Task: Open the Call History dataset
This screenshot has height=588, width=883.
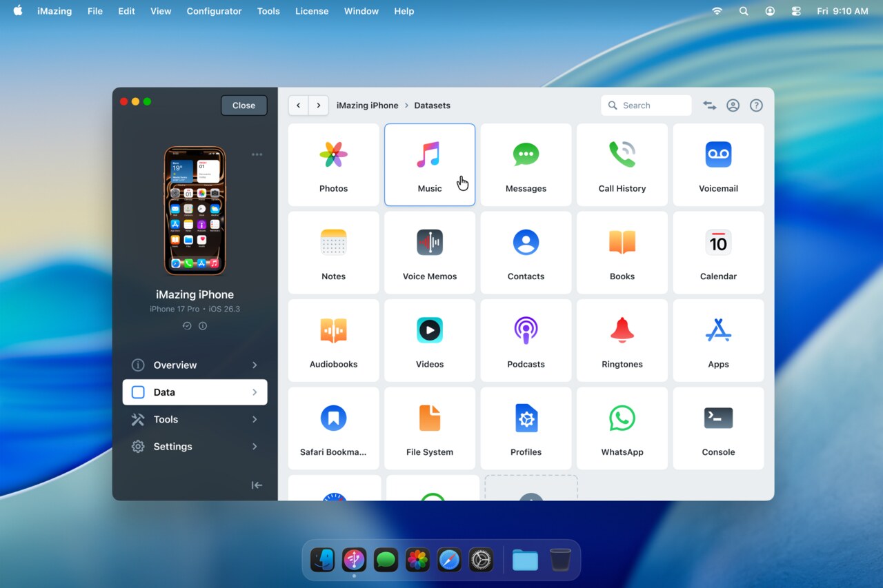Action: (x=622, y=165)
